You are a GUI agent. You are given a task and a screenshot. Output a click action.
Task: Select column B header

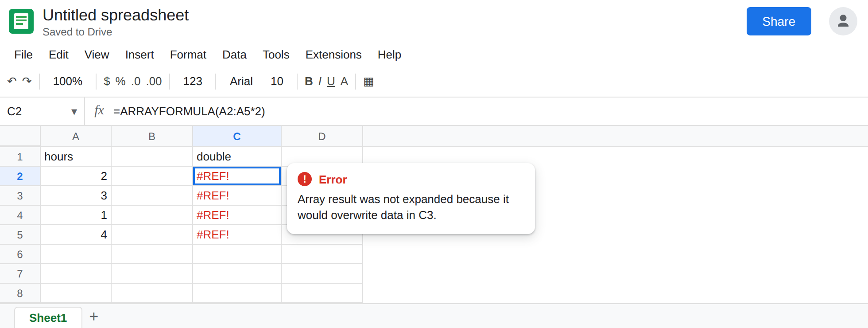pos(152,137)
